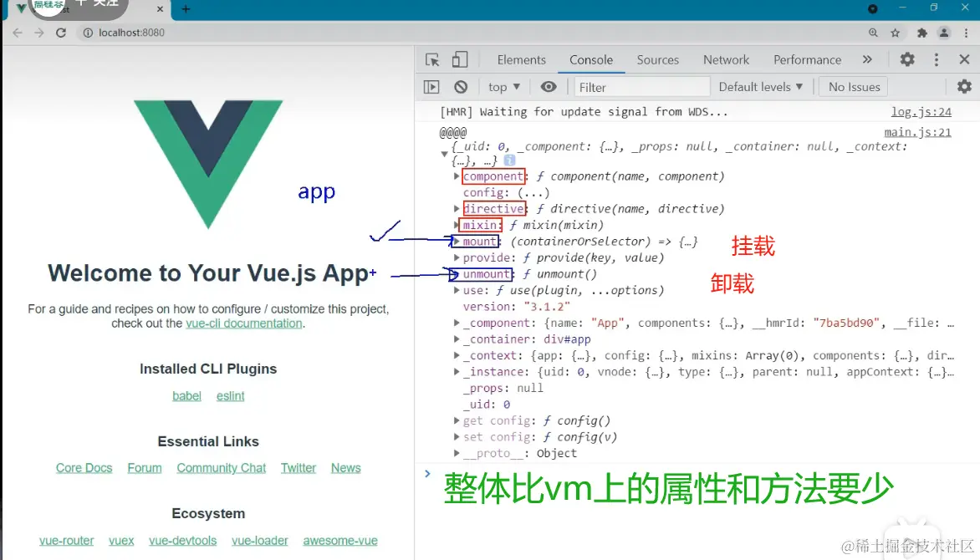The width and height of the screenshot is (980, 560).
Task: Click the No Issues button
Action: 854,87
